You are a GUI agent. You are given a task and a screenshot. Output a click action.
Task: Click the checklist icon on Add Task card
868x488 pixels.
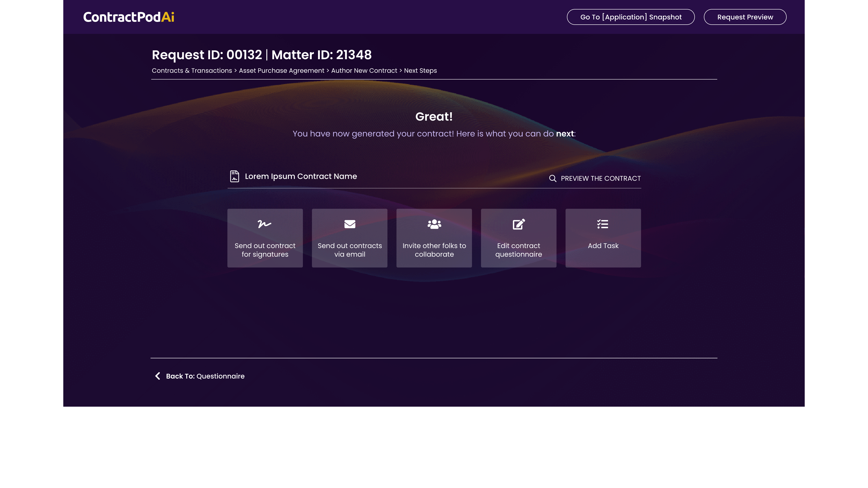click(x=603, y=224)
